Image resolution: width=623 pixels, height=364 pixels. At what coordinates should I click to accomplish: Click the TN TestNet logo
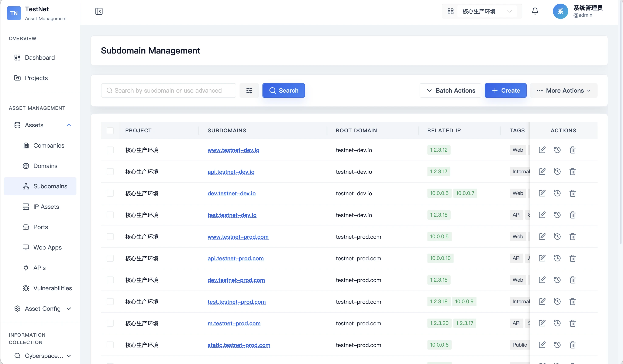tap(14, 13)
